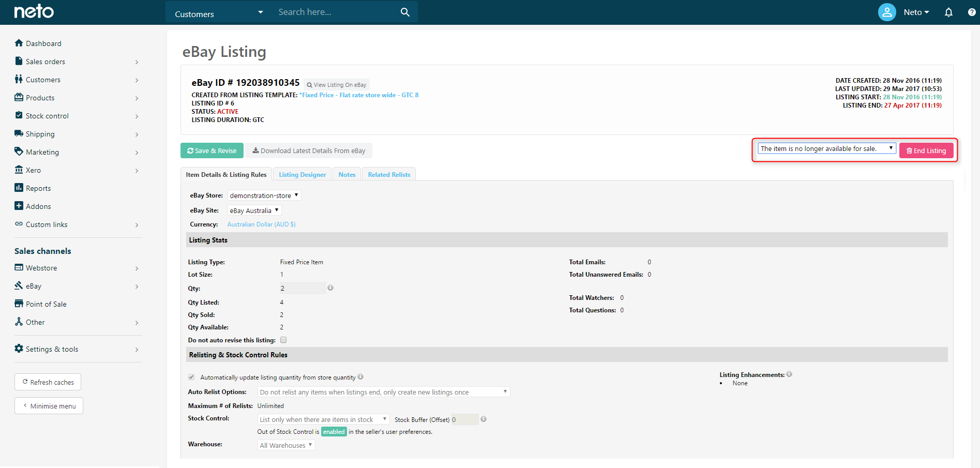The image size is (980, 468).
Task: Click the Search here input field
Action: coord(336,12)
